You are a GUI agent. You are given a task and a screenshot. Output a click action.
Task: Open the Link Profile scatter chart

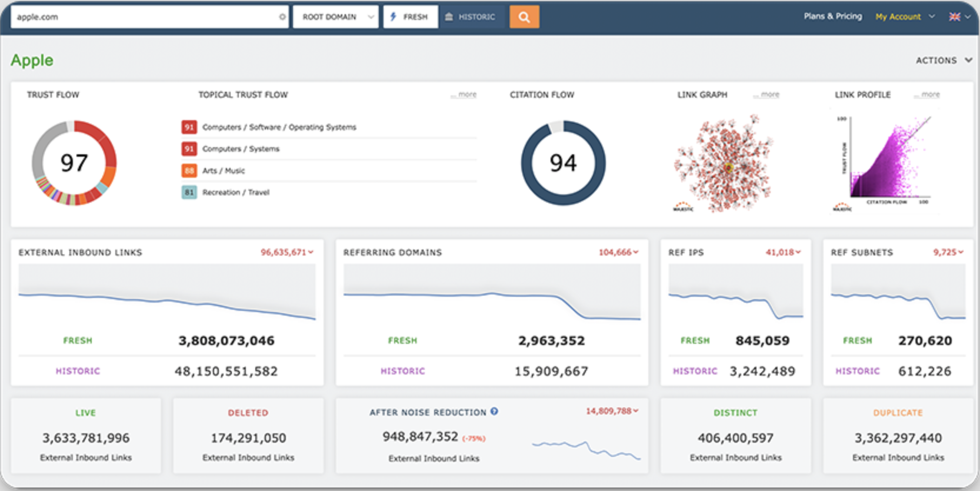[x=886, y=162]
